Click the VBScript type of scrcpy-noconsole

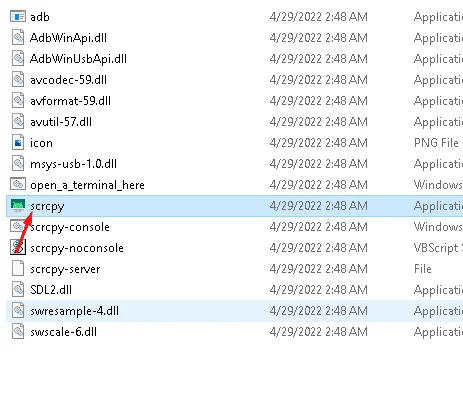[x=438, y=248]
